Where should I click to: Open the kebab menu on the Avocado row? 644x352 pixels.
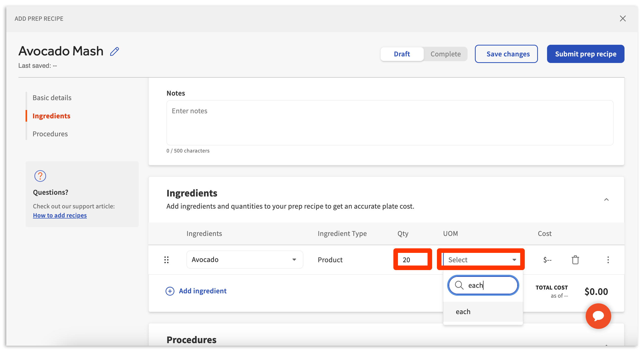[x=608, y=260]
